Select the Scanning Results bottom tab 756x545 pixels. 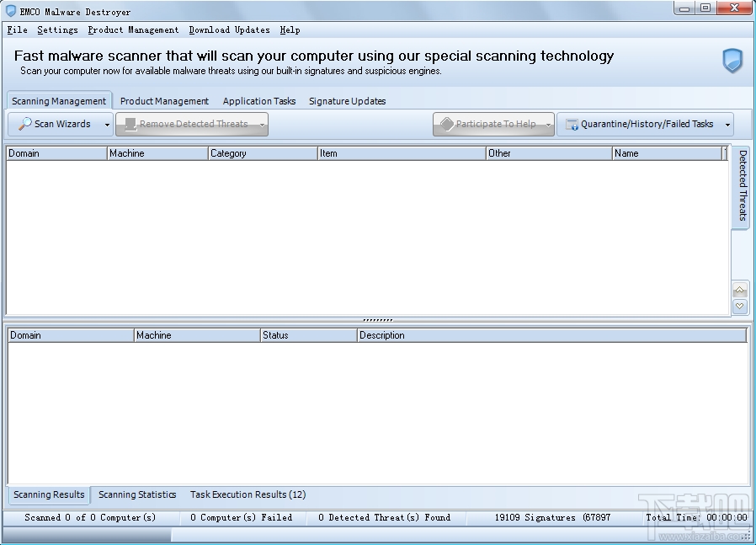(49, 494)
